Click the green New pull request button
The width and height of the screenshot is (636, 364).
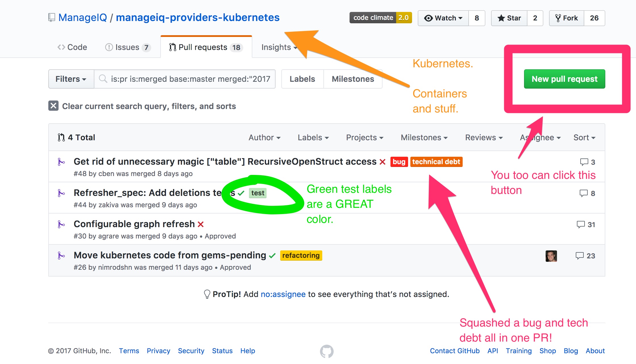point(564,79)
